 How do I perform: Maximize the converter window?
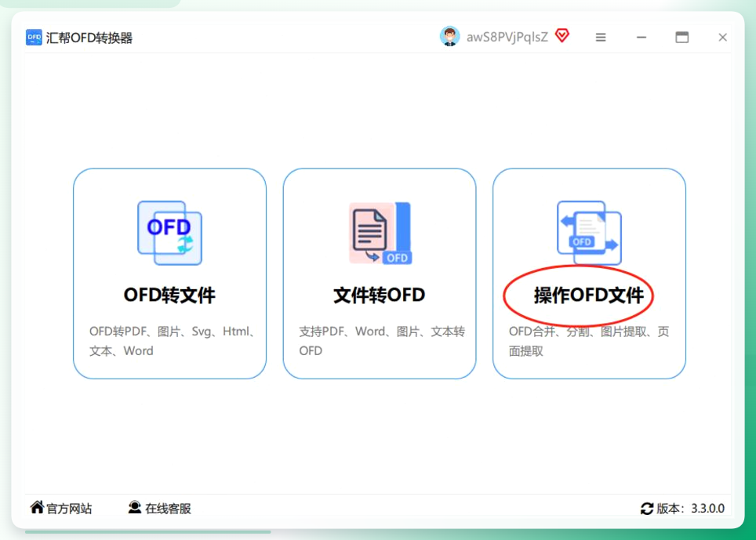coord(681,37)
